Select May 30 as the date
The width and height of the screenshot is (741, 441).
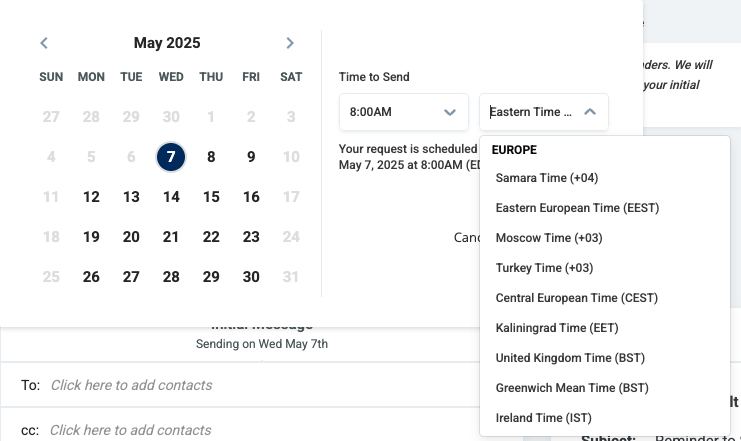251,277
